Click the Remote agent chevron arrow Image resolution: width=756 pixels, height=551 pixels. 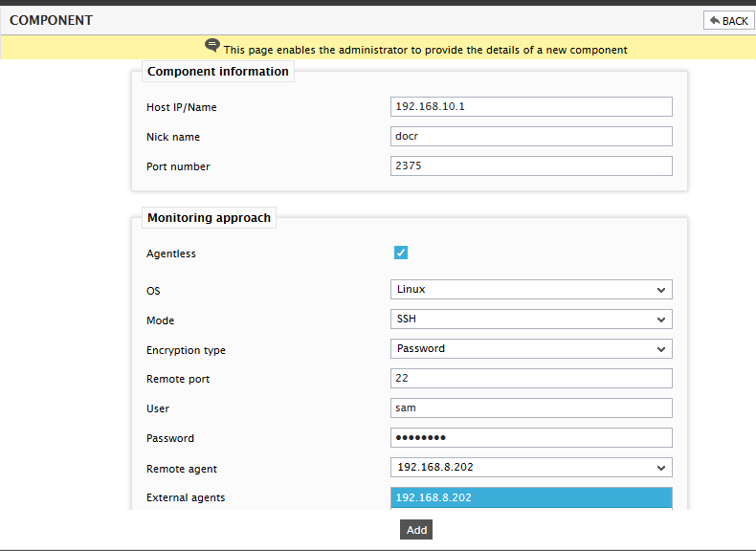coord(661,468)
